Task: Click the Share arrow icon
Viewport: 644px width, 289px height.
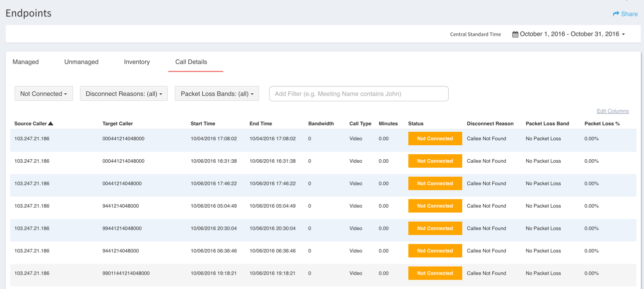Action: pos(616,14)
